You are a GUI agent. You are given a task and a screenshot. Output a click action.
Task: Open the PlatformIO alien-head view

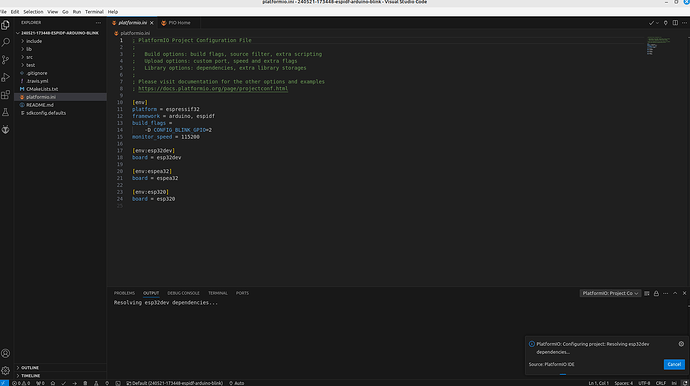click(x=6, y=129)
